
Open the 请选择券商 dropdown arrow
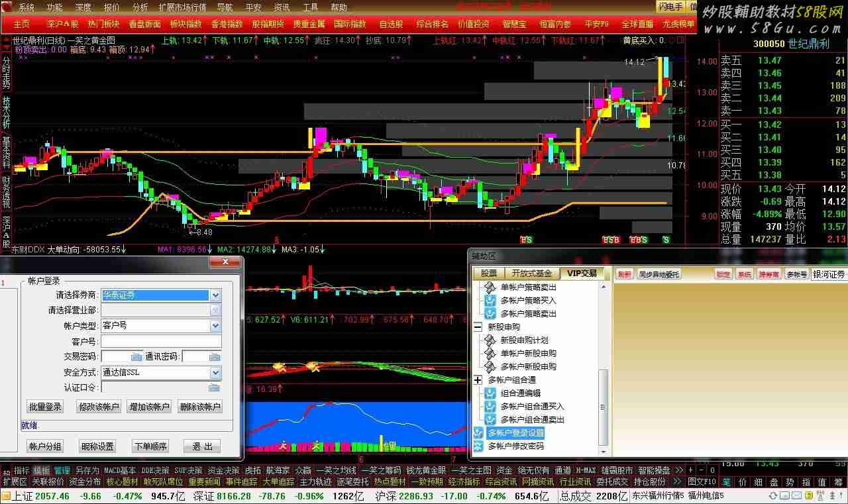(x=215, y=295)
